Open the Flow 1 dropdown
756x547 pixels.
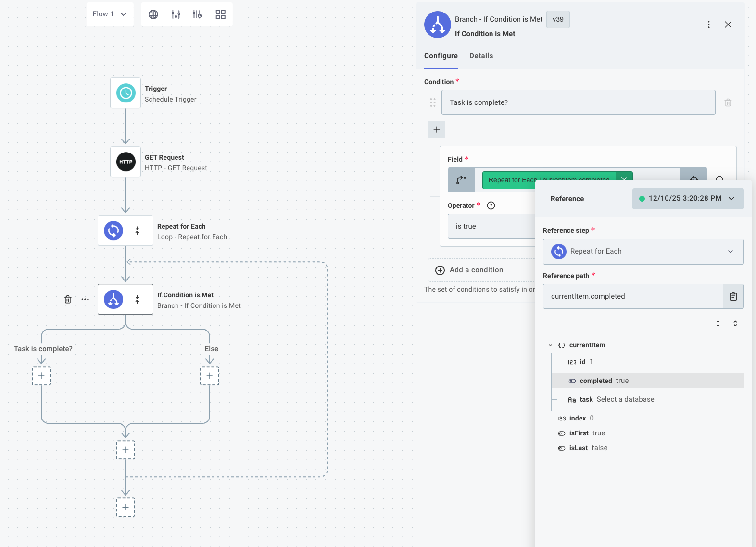(x=110, y=14)
